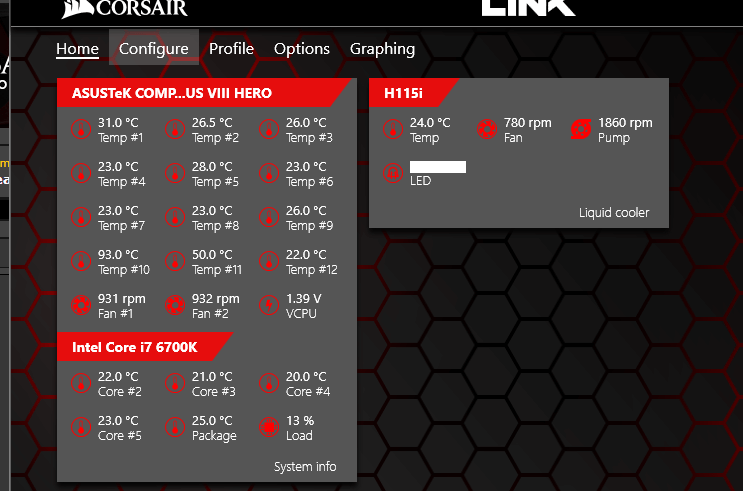Open the Options tab
The width and height of the screenshot is (743, 491).
point(302,49)
